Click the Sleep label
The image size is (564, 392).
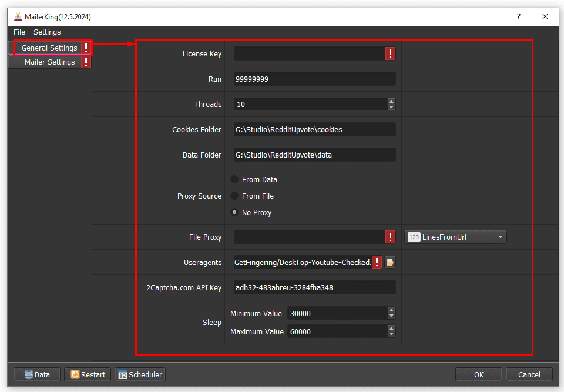coord(212,322)
